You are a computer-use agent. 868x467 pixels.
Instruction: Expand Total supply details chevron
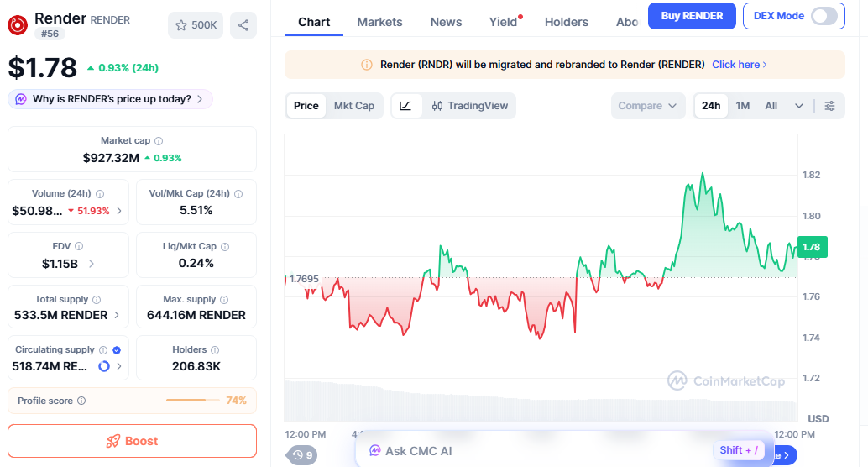117,315
